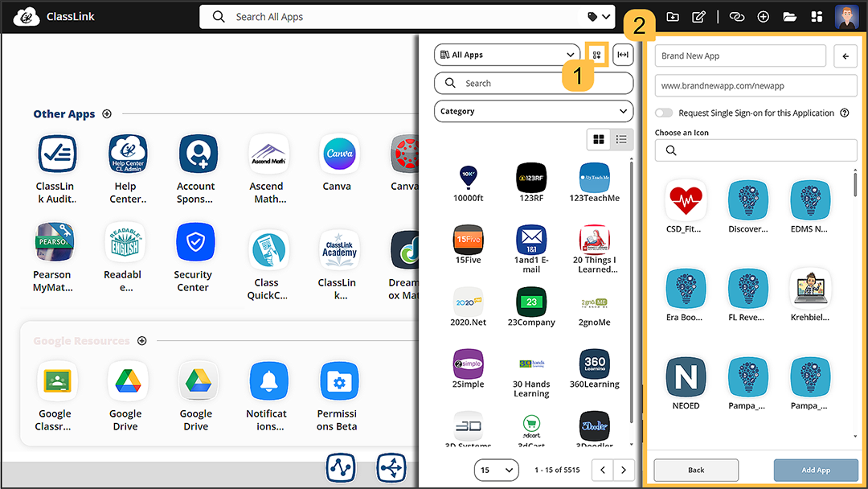
Task: Select 23Company in the app library
Action: pos(531,302)
